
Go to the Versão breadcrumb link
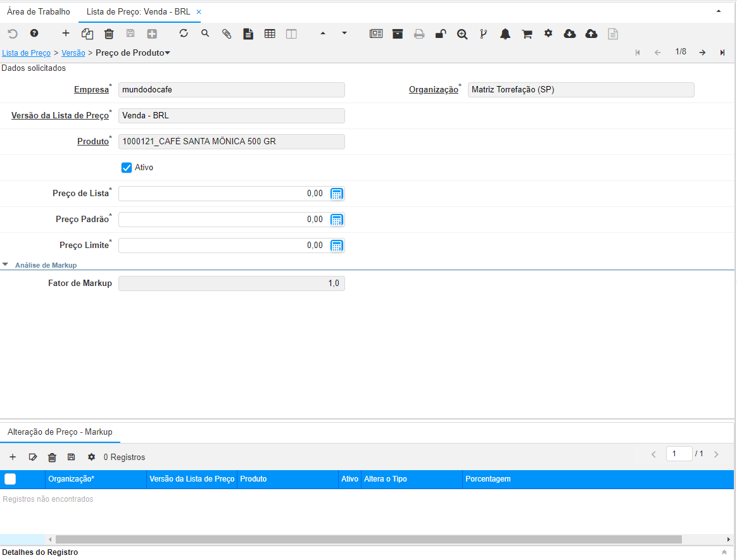73,53
